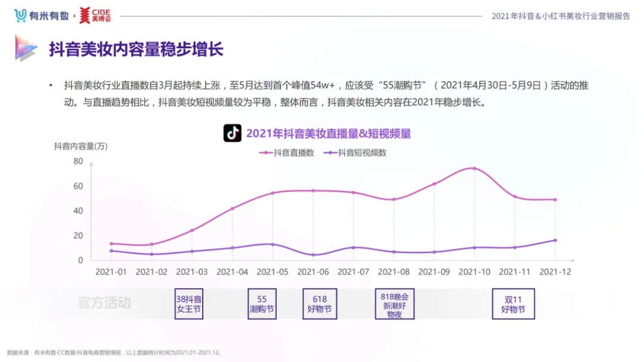The height and width of the screenshot is (362, 644).
Task: Click the 2021-02 x-axis label
Action: 151,272
